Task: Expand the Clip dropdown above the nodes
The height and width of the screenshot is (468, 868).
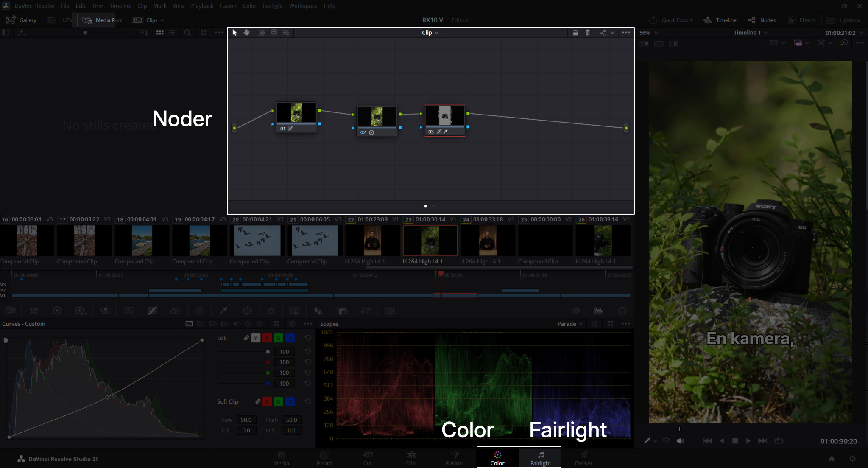Action: [x=430, y=33]
